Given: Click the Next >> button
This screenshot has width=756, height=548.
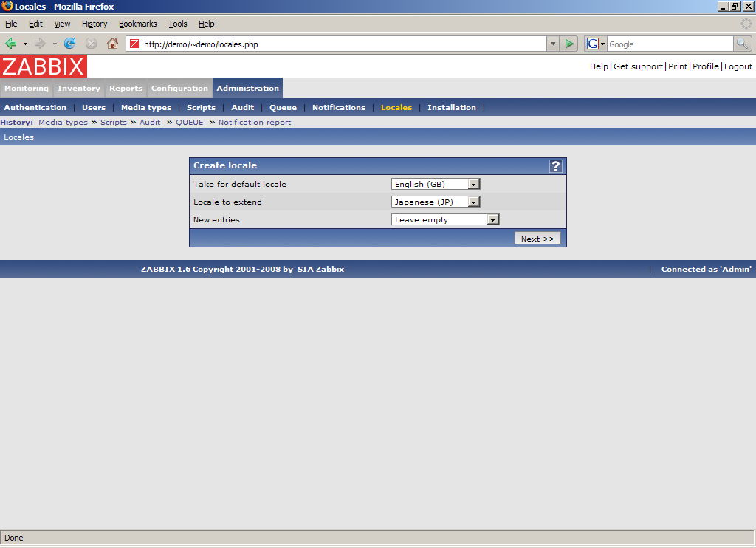Looking at the screenshot, I should pos(537,239).
